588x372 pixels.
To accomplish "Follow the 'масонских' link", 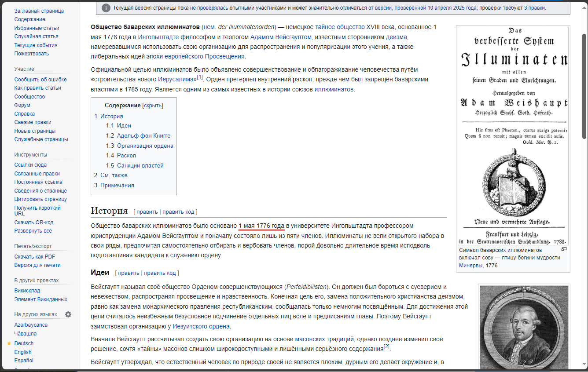I will click(x=310, y=339).
